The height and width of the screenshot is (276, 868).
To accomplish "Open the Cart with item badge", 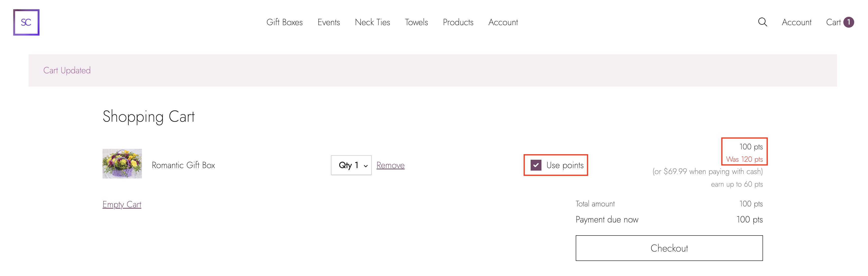I will pos(839,22).
